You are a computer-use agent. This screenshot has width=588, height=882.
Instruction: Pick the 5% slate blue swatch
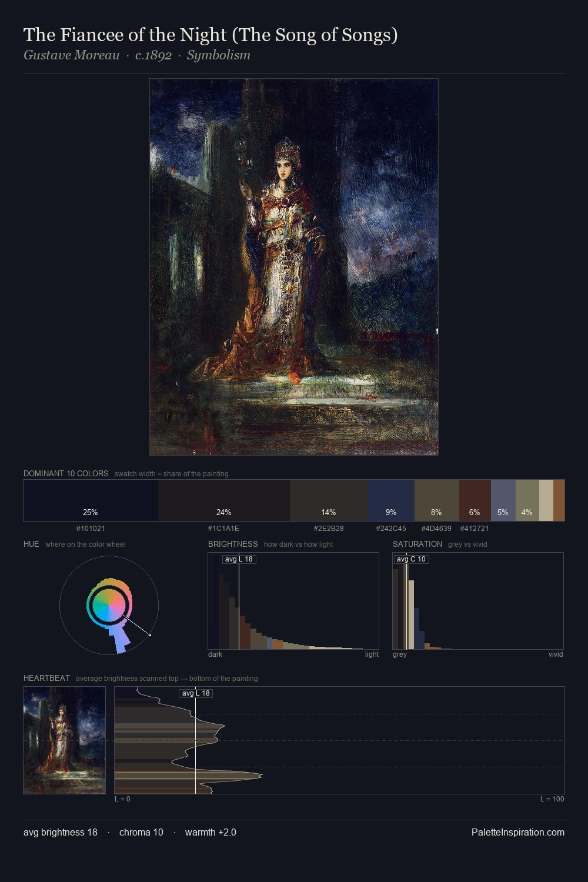pos(503,500)
